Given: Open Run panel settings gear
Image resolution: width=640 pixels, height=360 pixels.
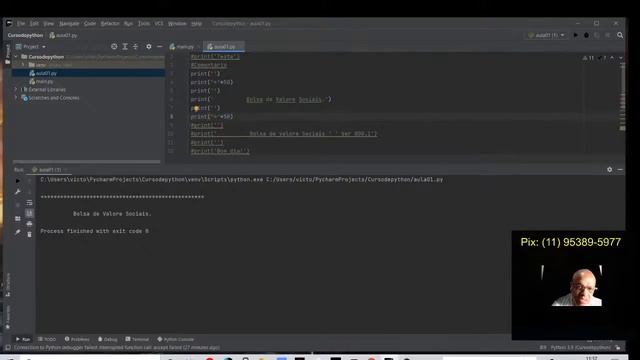Looking at the screenshot, I should [x=609, y=169].
